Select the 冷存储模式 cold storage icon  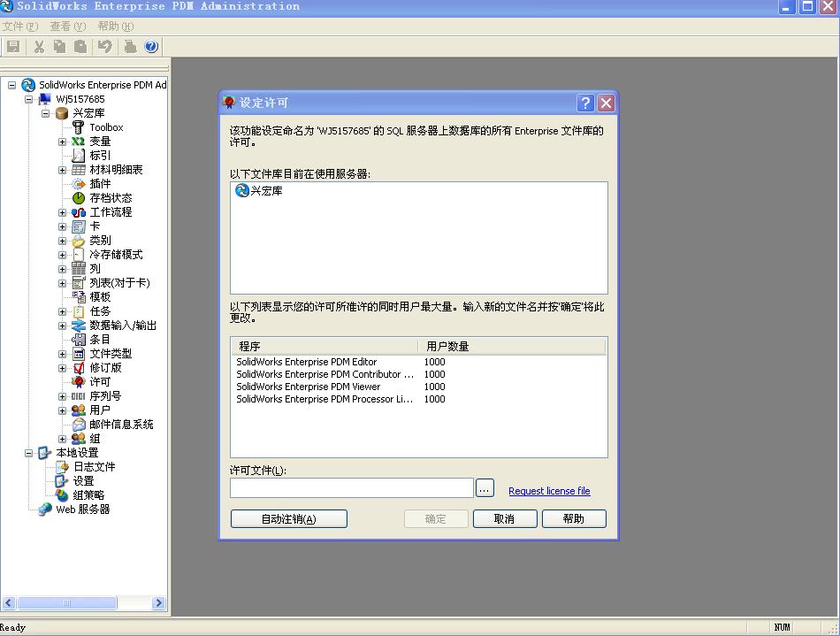pyautogui.click(x=78, y=255)
